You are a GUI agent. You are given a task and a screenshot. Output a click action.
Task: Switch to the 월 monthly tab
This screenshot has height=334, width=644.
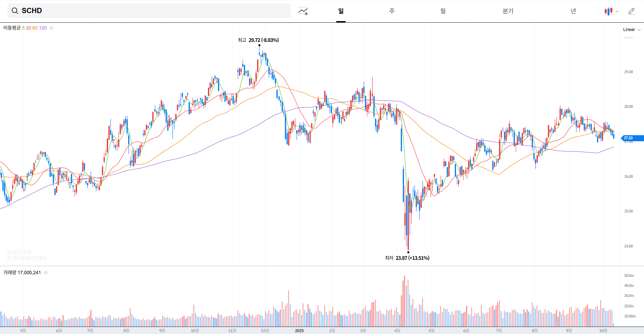(x=443, y=11)
